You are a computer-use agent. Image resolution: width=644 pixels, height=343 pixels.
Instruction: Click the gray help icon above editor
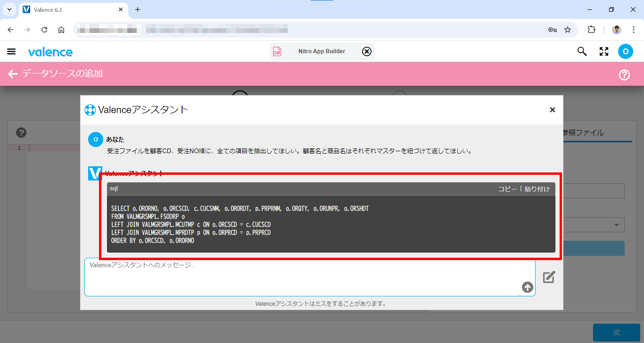(21, 133)
